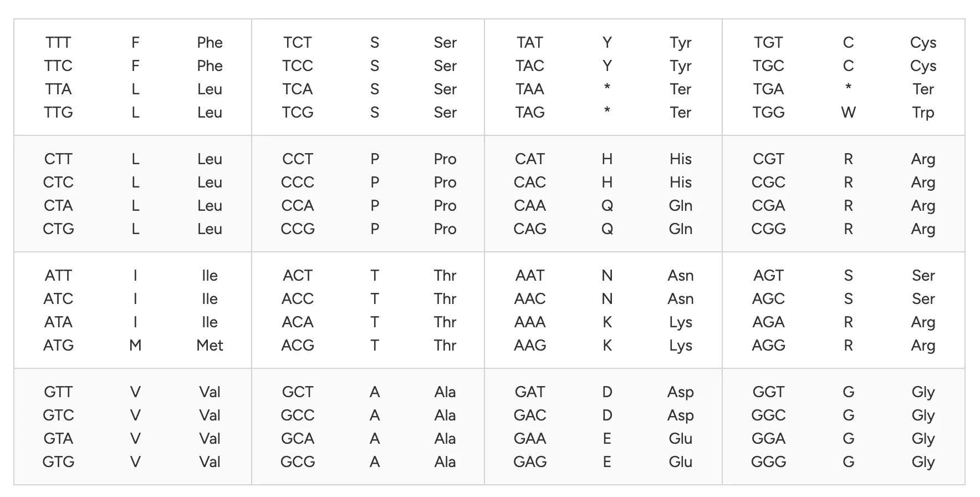Click the TAA stop codon

coord(530,89)
